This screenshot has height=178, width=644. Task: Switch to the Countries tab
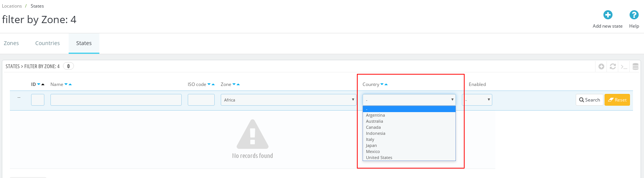(x=47, y=43)
